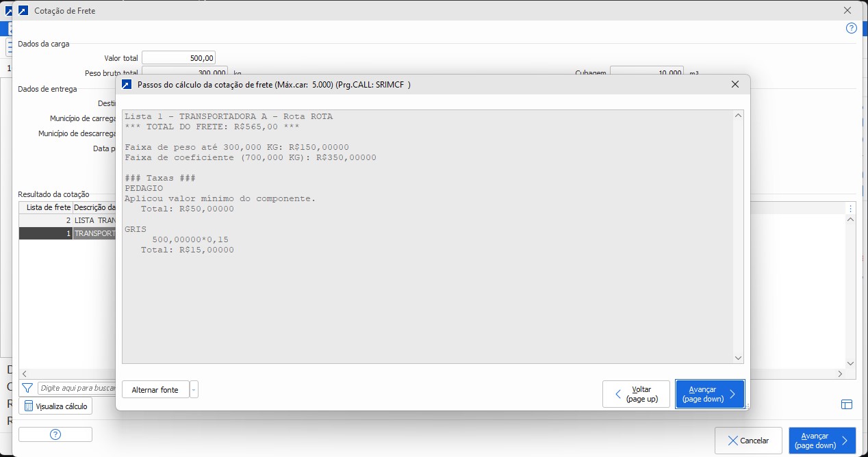Screen dimensions: 868x457
Task: Click Cotação de Frete window title icon
Action: point(23,10)
